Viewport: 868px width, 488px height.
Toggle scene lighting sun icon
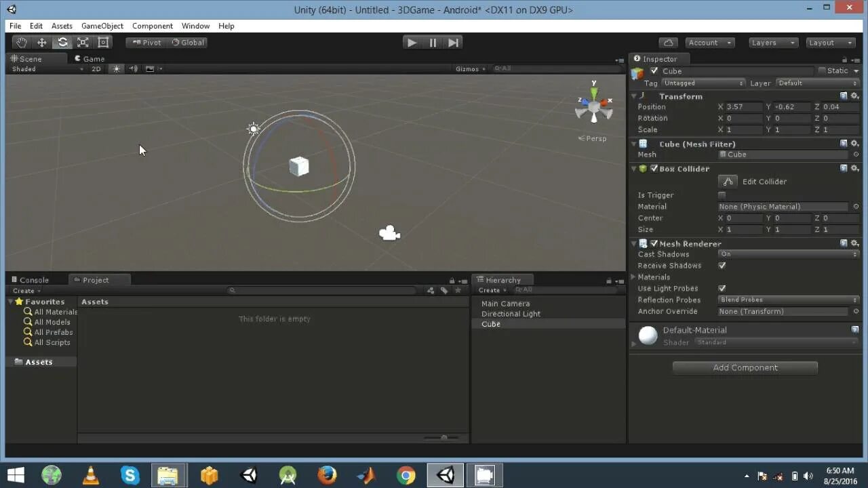[117, 68]
